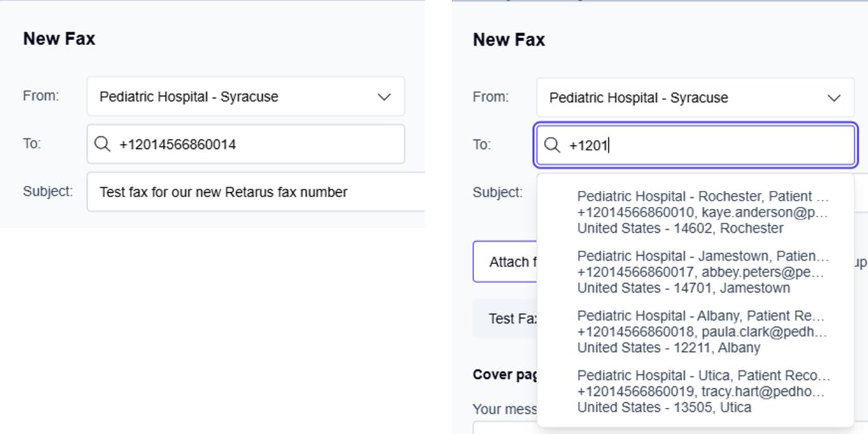This screenshot has width=868, height=434.
Task: Click the partially hidden Attach button
Action: point(507,262)
